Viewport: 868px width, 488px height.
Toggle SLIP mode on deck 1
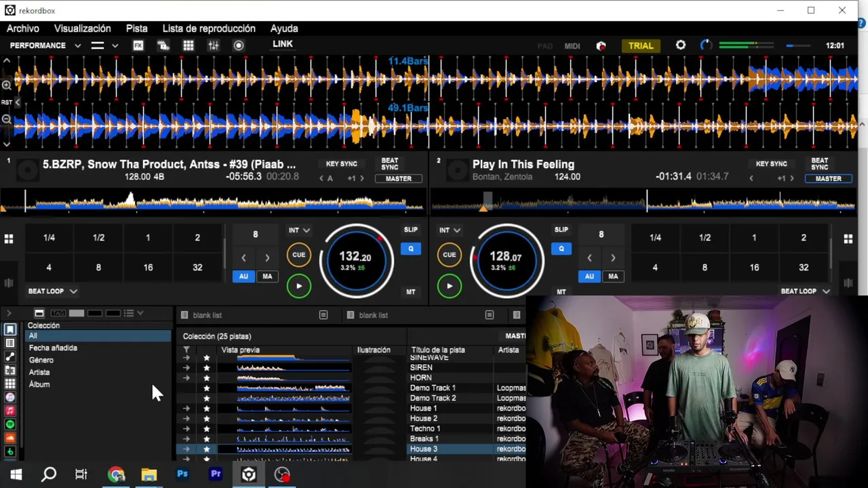411,230
